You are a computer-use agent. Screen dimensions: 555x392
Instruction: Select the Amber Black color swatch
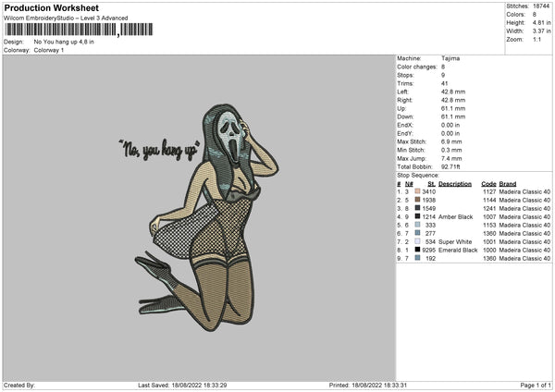coord(417,216)
